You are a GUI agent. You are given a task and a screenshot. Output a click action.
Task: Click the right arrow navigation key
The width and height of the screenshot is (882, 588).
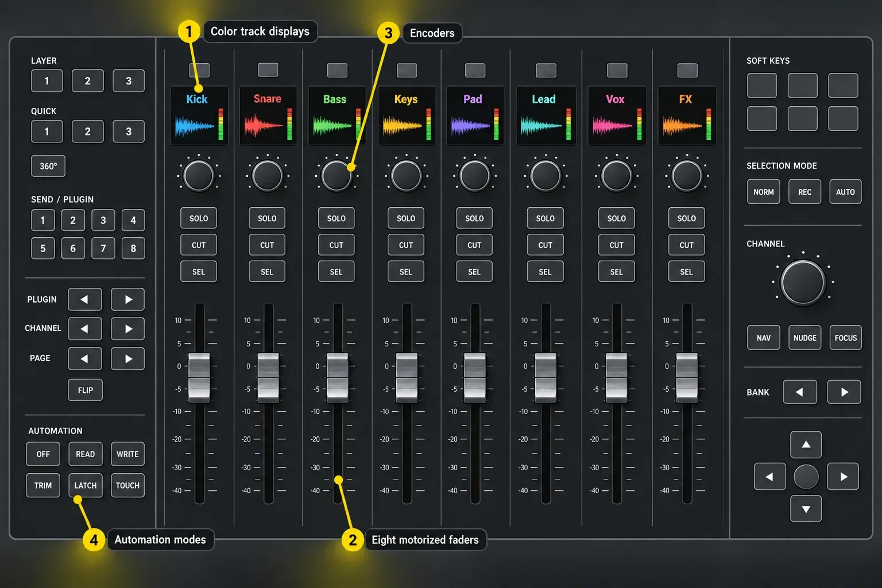coord(843,477)
